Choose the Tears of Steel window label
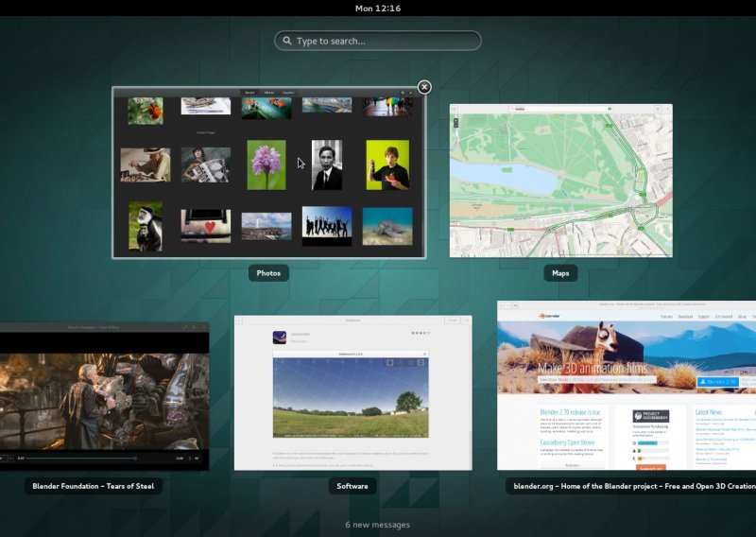Screen dimensions: 756x537 tap(93, 486)
